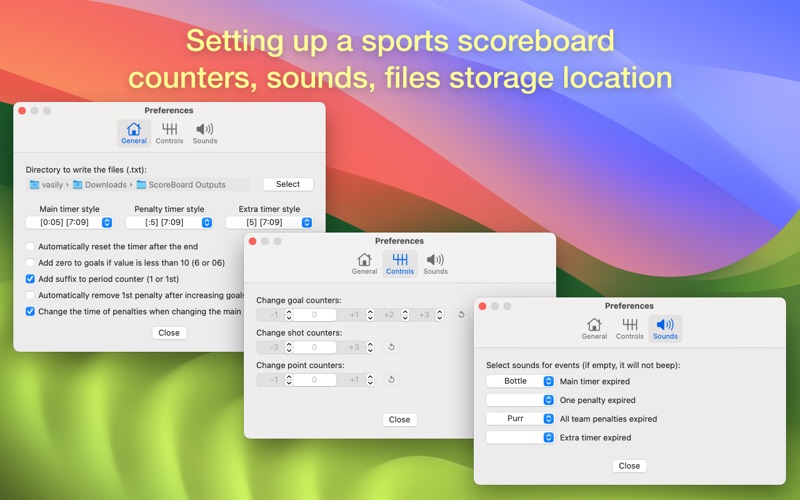Click the -1 stepper for goal counters
The width and height of the screenshot is (800, 500).
pyautogui.click(x=289, y=315)
